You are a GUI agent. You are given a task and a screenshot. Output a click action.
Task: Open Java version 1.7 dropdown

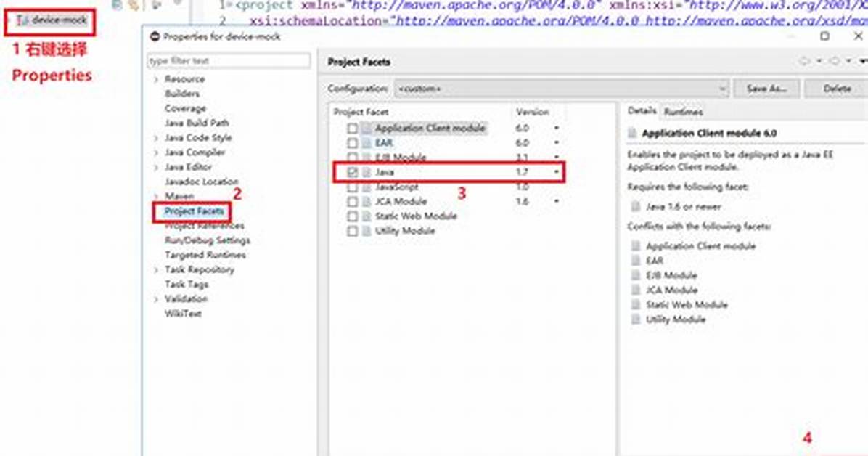click(557, 172)
